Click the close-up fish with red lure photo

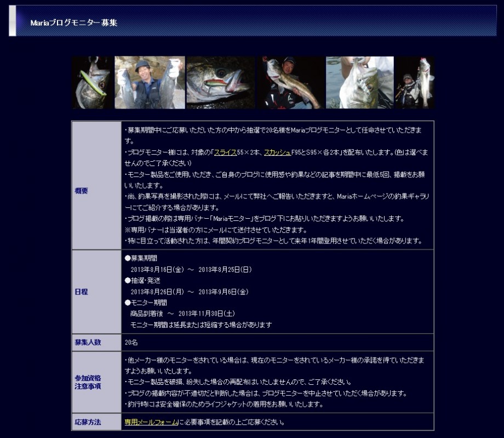pyautogui.click(x=221, y=83)
